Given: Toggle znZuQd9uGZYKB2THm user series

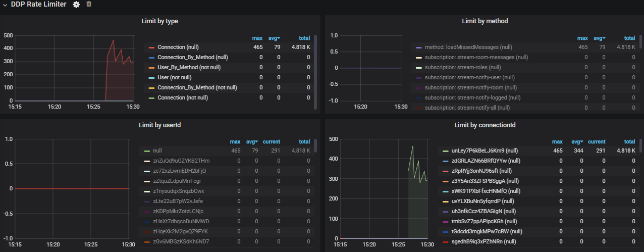Looking at the screenshot, I should 181,161.
